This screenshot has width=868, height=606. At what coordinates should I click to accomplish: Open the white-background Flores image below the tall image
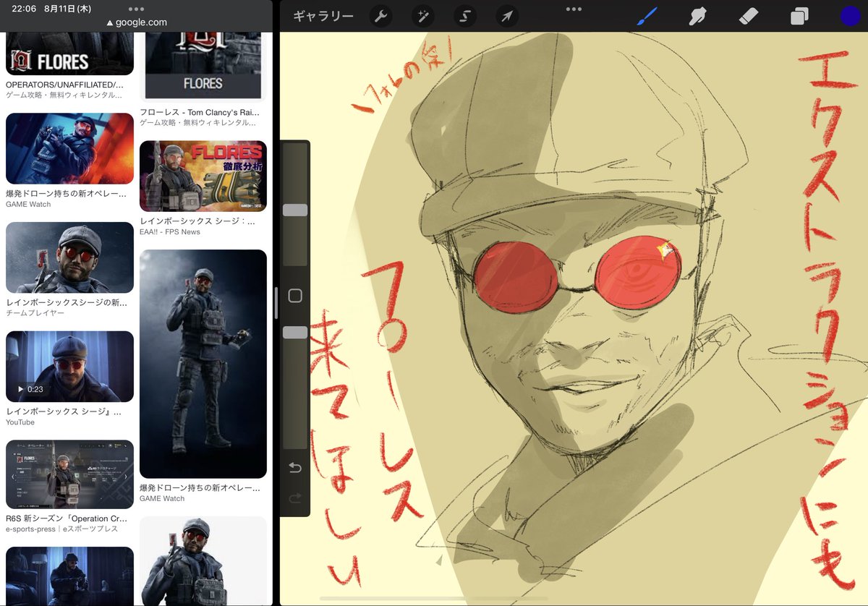pyautogui.click(x=203, y=561)
